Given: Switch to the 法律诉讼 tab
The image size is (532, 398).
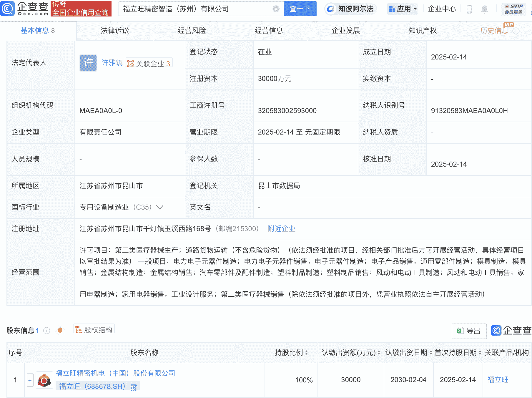Looking at the screenshot, I should click(115, 30).
